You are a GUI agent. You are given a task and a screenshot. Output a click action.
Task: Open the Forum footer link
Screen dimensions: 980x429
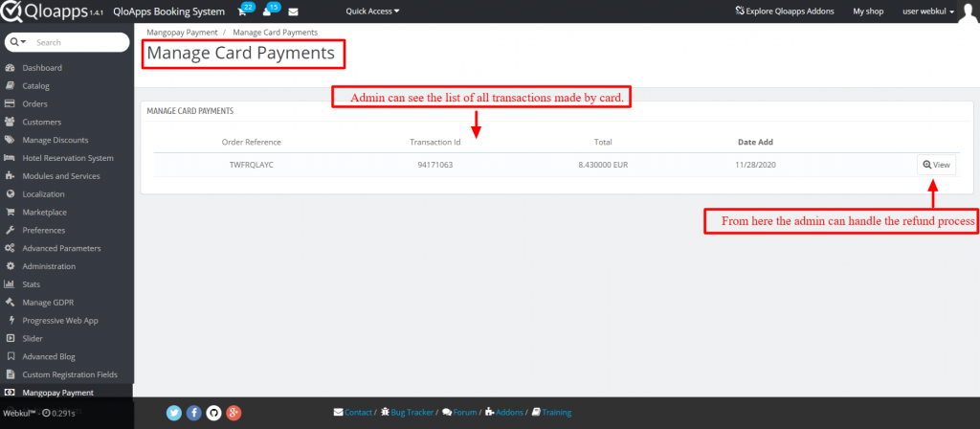pos(459,413)
